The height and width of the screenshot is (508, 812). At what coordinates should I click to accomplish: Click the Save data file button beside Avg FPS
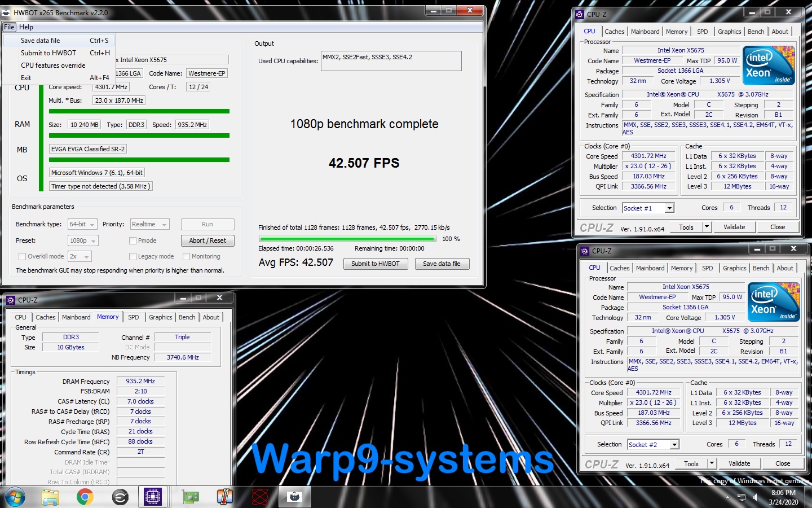tap(442, 264)
